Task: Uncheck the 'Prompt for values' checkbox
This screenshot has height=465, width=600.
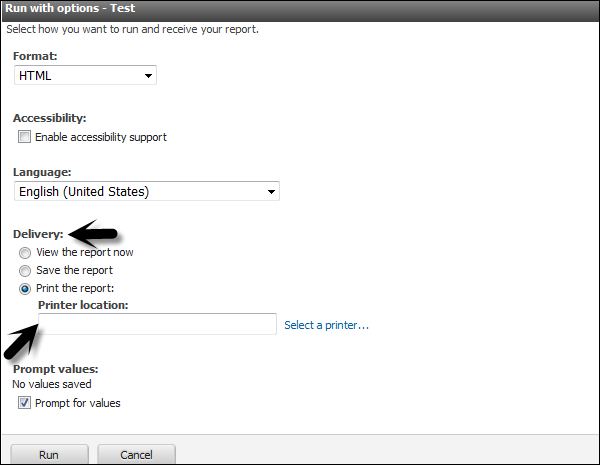Action: (x=25, y=404)
